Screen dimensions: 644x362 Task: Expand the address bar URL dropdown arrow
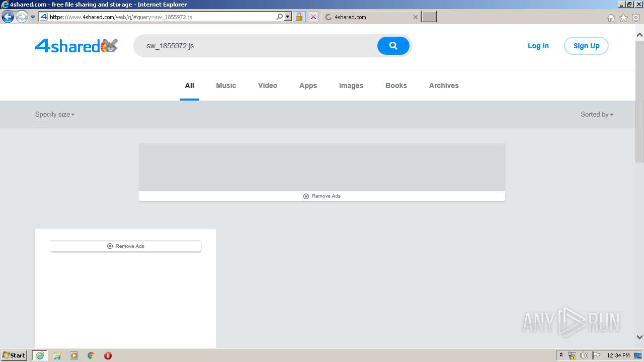tap(288, 17)
